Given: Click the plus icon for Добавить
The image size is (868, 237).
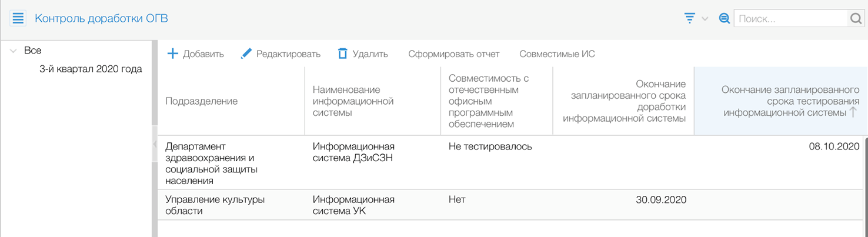Looking at the screenshot, I should 172,54.
